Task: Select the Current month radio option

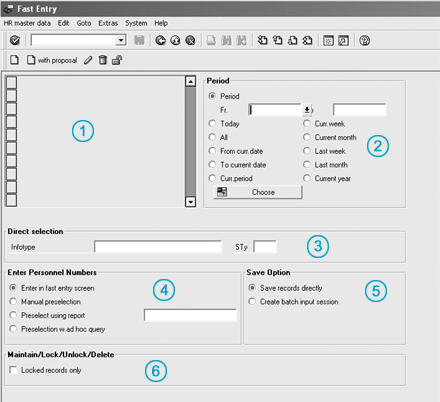Action: [x=307, y=137]
